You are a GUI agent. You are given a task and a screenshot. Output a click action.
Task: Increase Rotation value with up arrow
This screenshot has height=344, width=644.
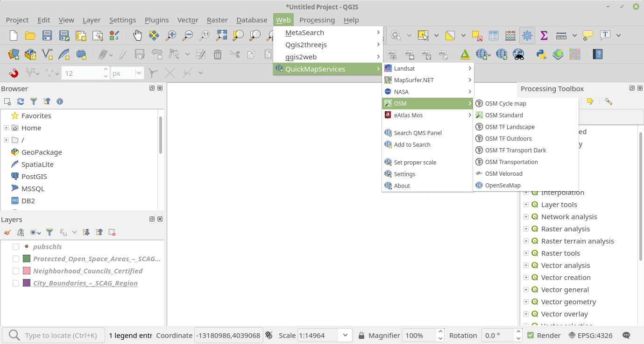[517, 332]
